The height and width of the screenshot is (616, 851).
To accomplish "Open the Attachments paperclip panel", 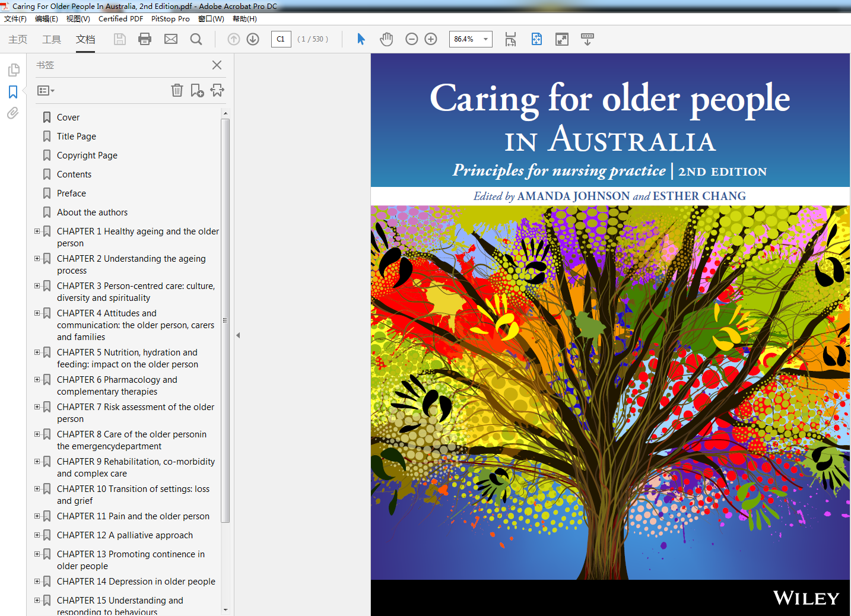I will click(13, 113).
